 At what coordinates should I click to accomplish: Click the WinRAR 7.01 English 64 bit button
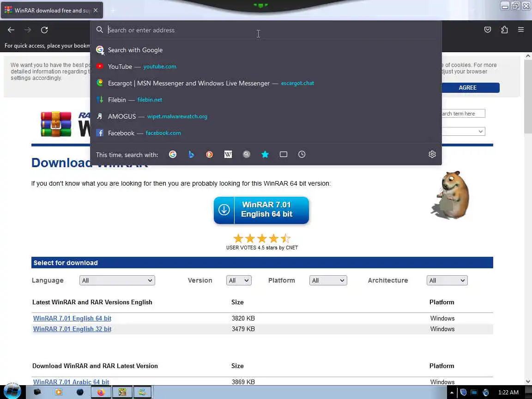coord(261,210)
